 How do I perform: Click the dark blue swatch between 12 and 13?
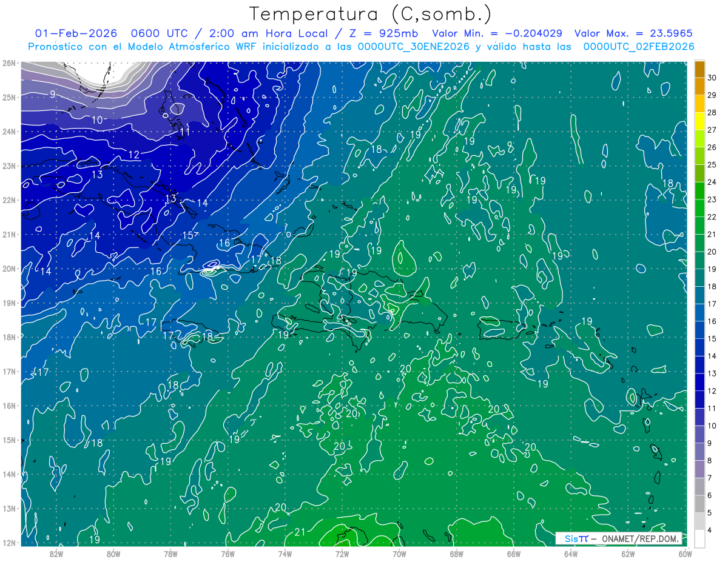[x=699, y=382]
